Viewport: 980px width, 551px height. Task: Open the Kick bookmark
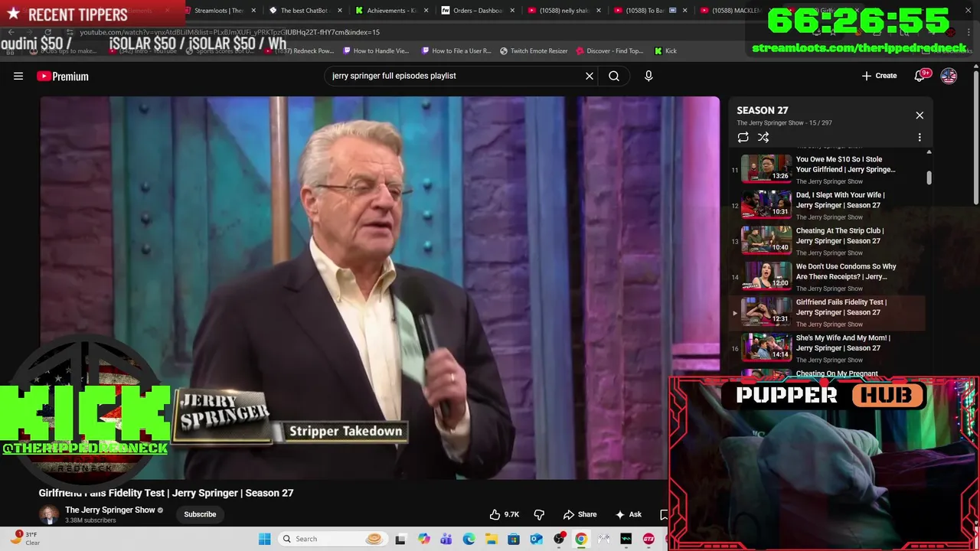point(665,51)
